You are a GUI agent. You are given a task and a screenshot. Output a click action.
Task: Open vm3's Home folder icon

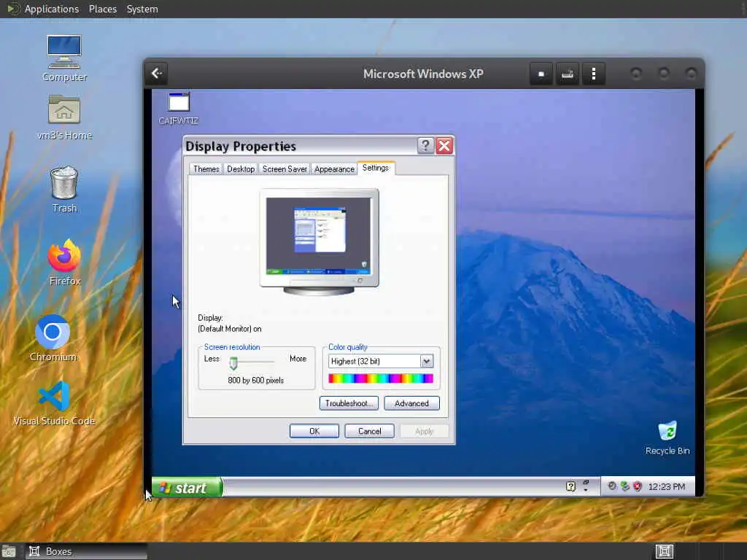pos(64,117)
